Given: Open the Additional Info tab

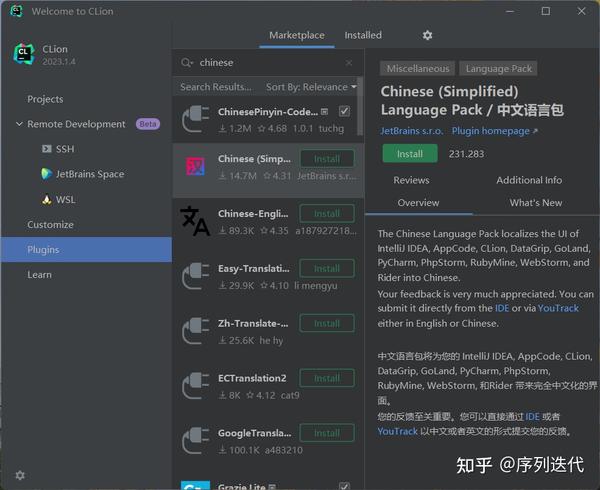Looking at the screenshot, I should (529, 180).
